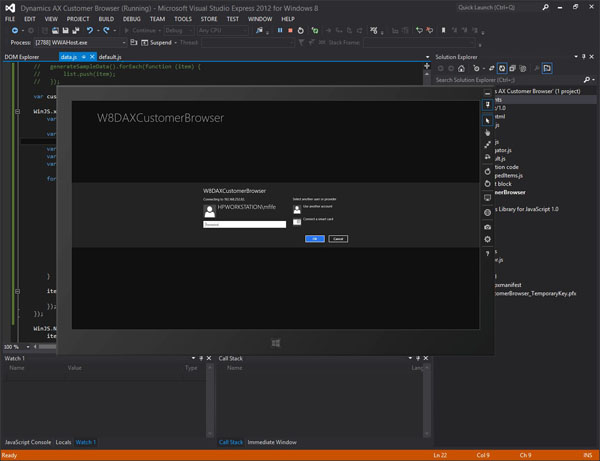Toggle simulator always-on-top pin
600x461 pixels.
click(488, 105)
